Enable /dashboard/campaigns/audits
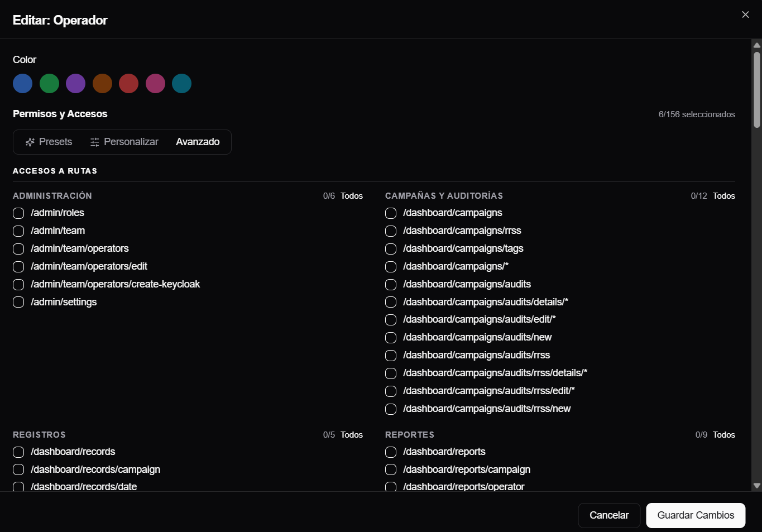 [x=391, y=285]
